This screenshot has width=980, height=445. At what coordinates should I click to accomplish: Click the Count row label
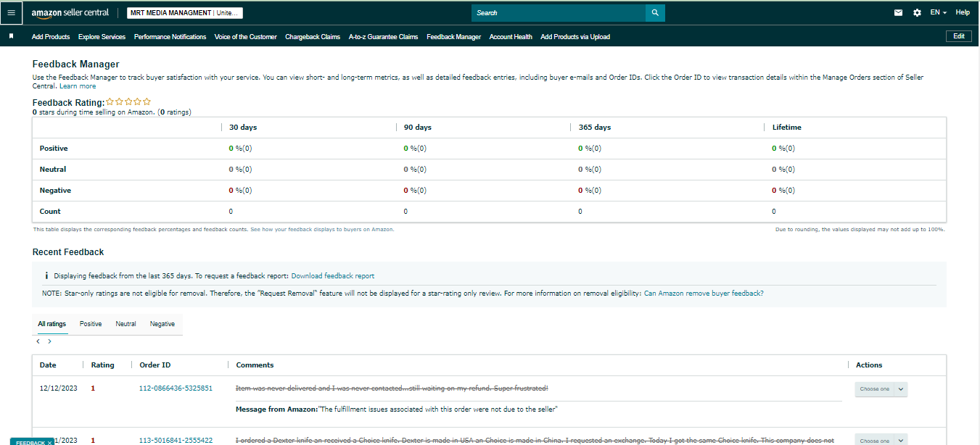(50, 212)
